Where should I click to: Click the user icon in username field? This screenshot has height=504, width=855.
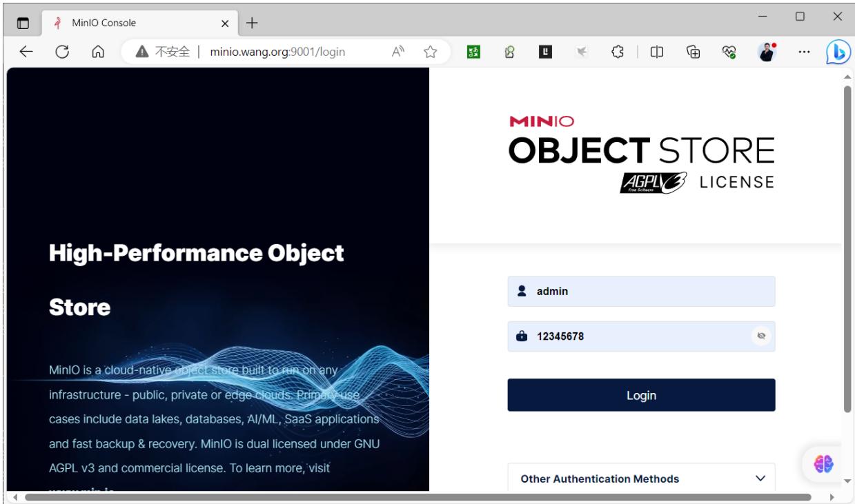coord(522,291)
